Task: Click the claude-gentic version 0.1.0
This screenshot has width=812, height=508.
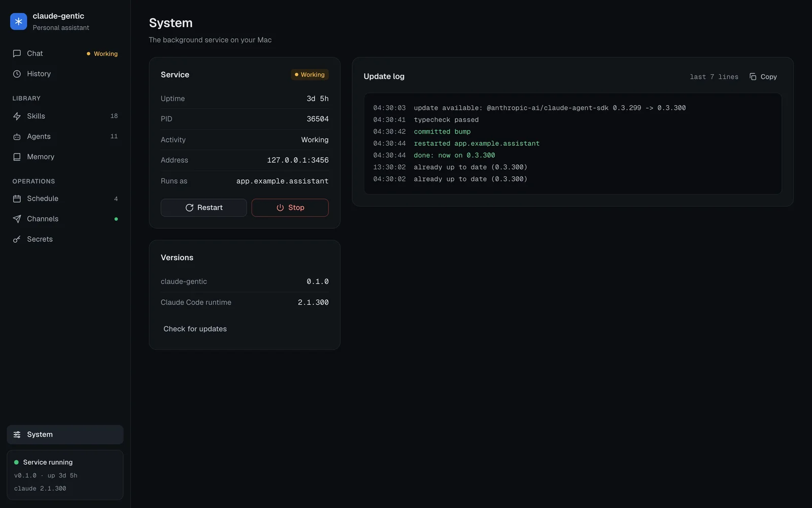Action: tap(318, 281)
